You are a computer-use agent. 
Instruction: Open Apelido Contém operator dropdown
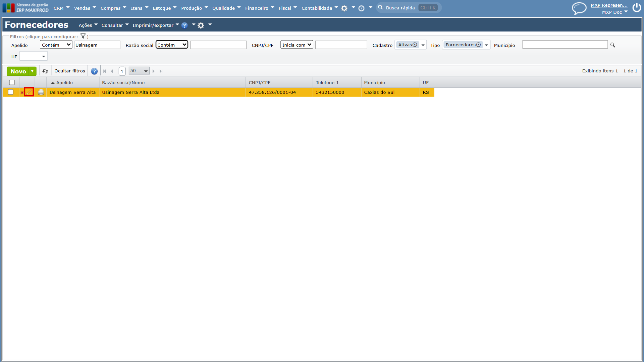[56, 45]
